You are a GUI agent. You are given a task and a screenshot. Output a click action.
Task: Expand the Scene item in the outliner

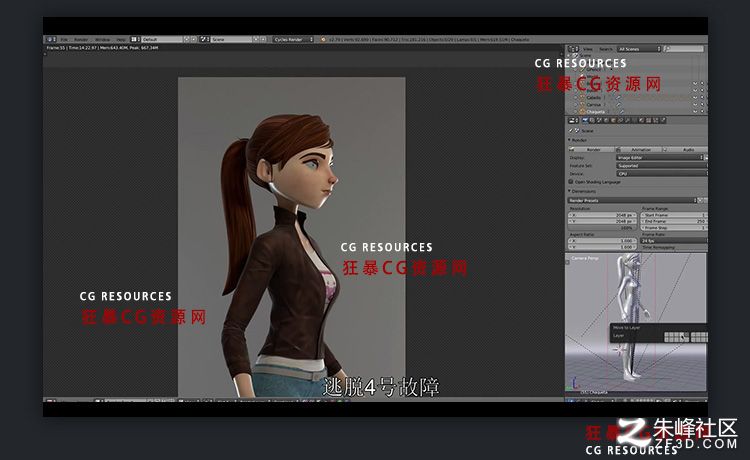coord(568,55)
